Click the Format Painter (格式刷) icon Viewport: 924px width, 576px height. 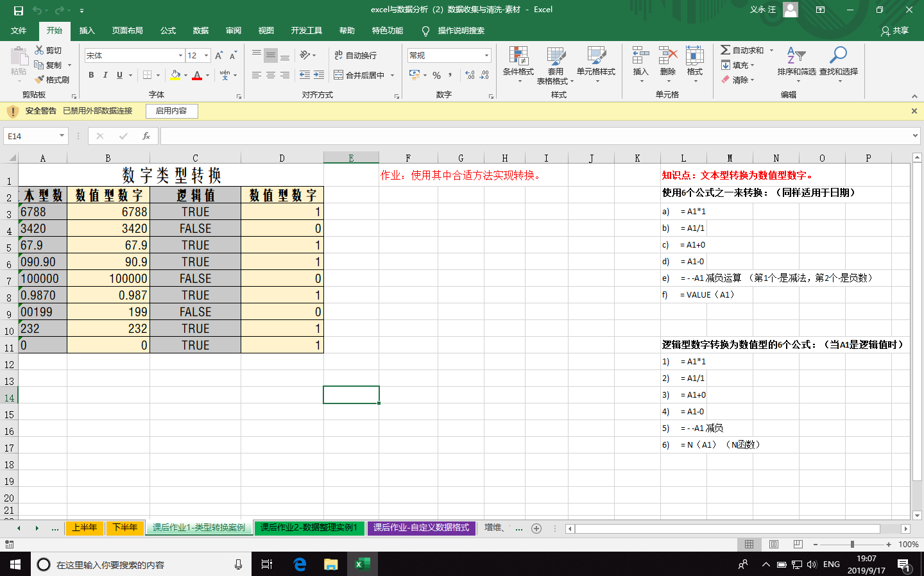click(40, 80)
